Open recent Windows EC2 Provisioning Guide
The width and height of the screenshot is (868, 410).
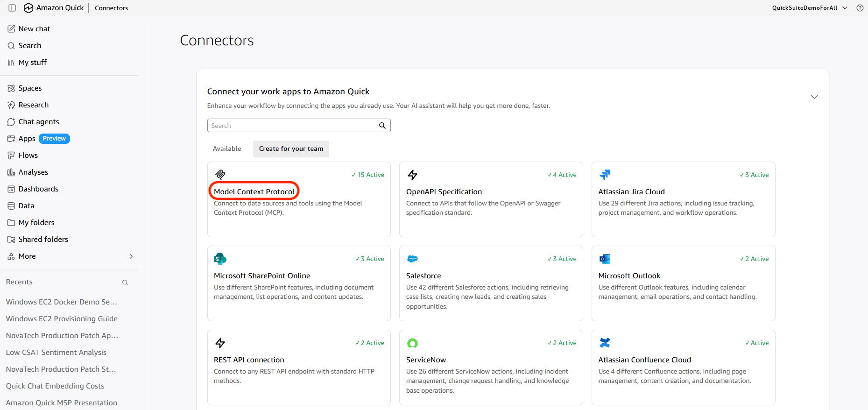(62, 319)
